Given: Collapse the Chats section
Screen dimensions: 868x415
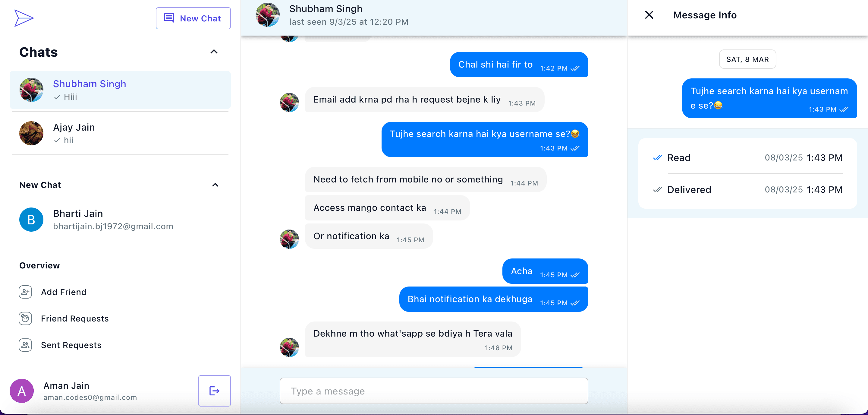Looking at the screenshot, I should click(214, 52).
